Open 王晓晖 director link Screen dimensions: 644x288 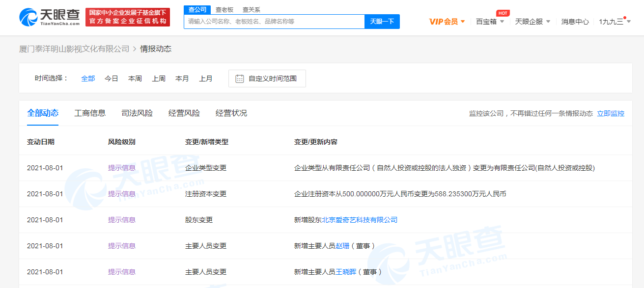(x=346, y=272)
